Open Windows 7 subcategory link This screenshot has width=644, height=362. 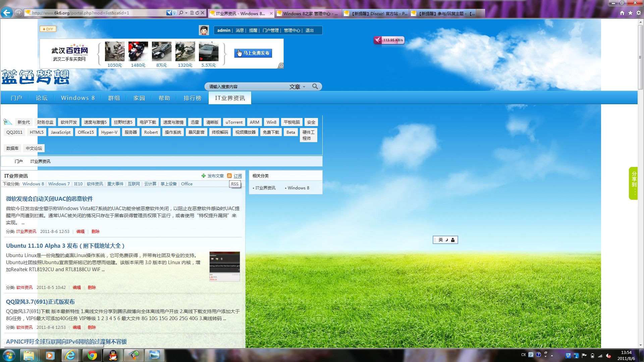(59, 184)
